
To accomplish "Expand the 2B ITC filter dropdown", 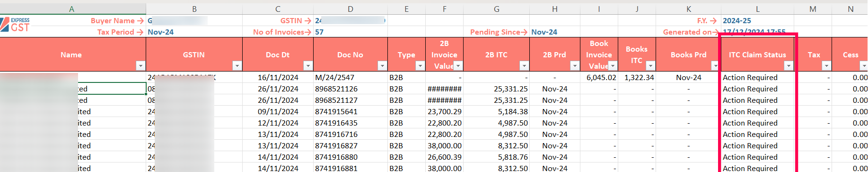I will 524,66.
